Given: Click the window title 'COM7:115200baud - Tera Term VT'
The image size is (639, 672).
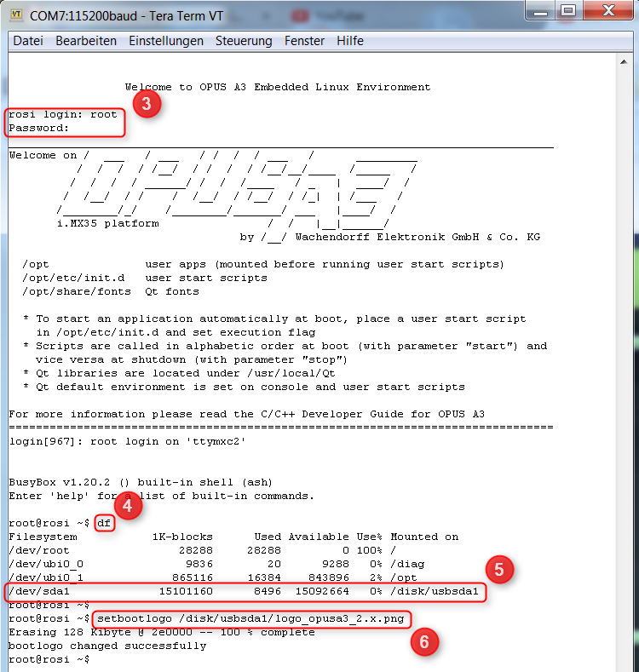Looking at the screenshot, I should pyautogui.click(x=126, y=16).
